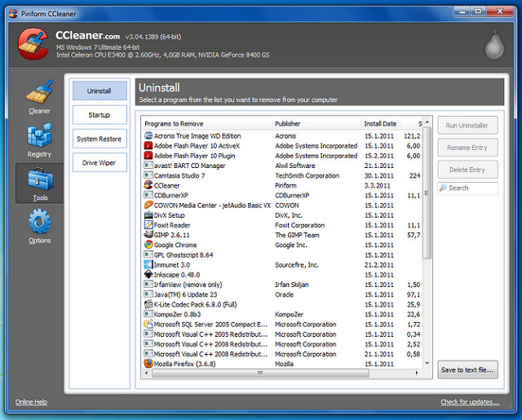Click the Mozilla Firefox icon
Image resolution: width=522 pixels, height=420 pixels.
148,364
